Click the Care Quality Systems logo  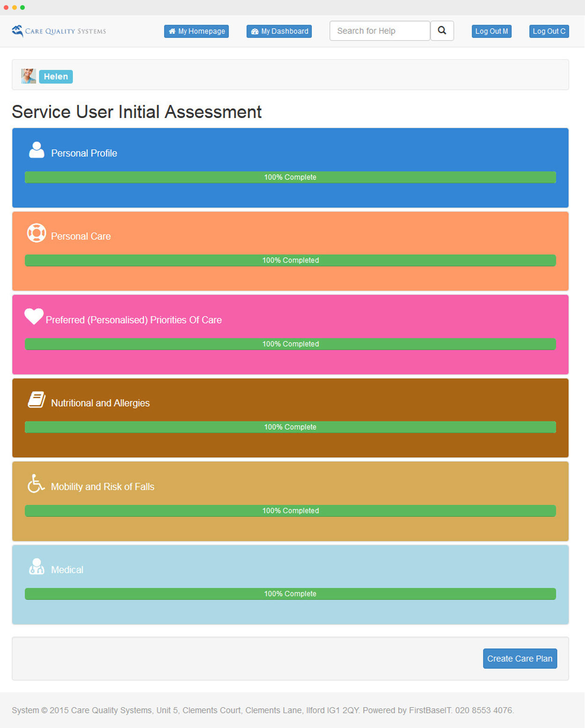pyautogui.click(x=59, y=31)
